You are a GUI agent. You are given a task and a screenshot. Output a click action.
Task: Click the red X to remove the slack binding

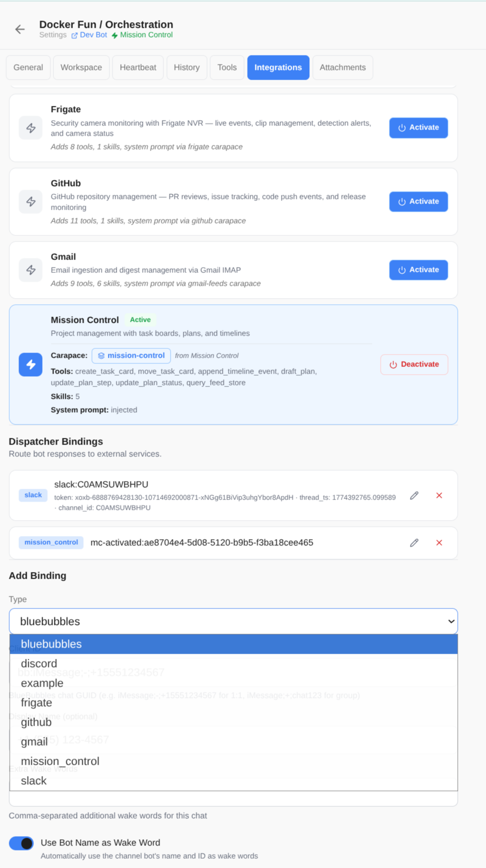[x=439, y=495]
